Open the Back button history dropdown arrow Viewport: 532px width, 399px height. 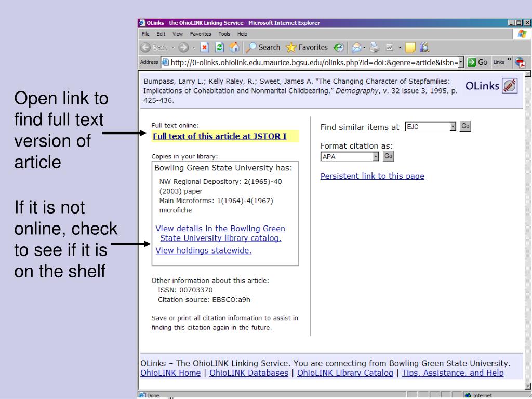[x=173, y=47]
